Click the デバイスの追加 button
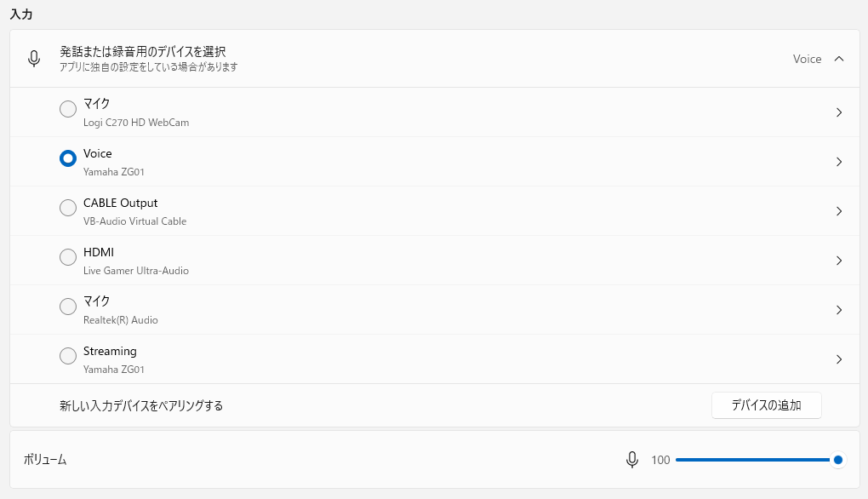868x499 pixels. coord(766,405)
